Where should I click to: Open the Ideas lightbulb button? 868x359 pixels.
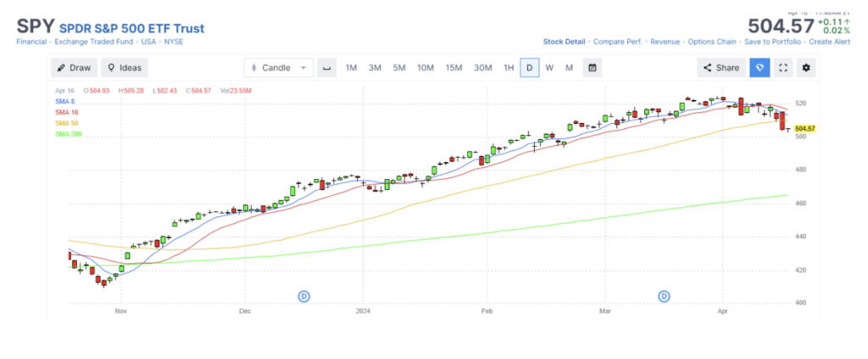(x=125, y=68)
